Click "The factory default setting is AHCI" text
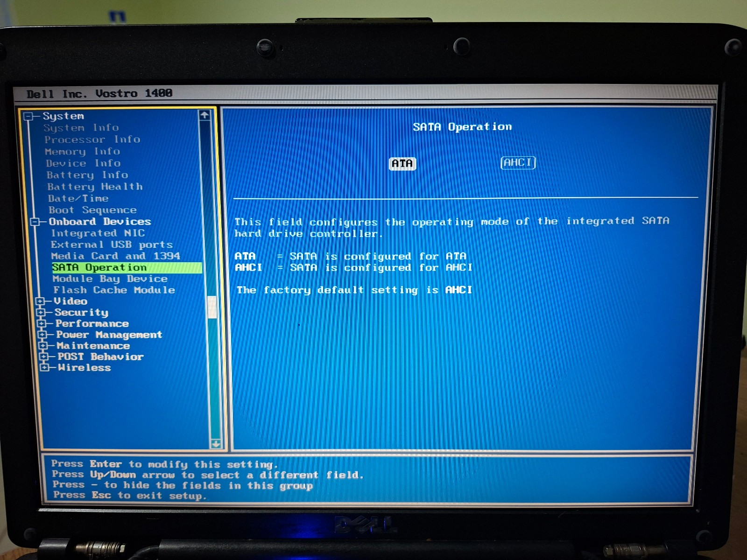The width and height of the screenshot is (747, 560). (x=354, y=290)
